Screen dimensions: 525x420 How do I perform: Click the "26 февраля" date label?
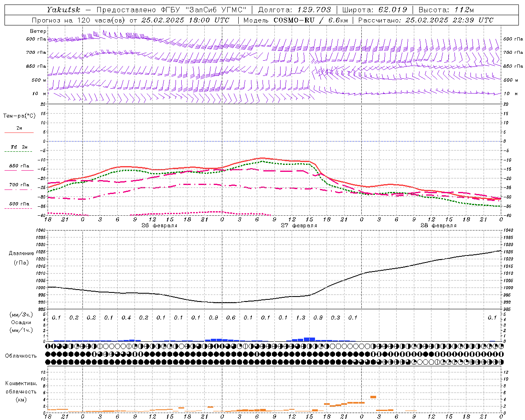160,226
